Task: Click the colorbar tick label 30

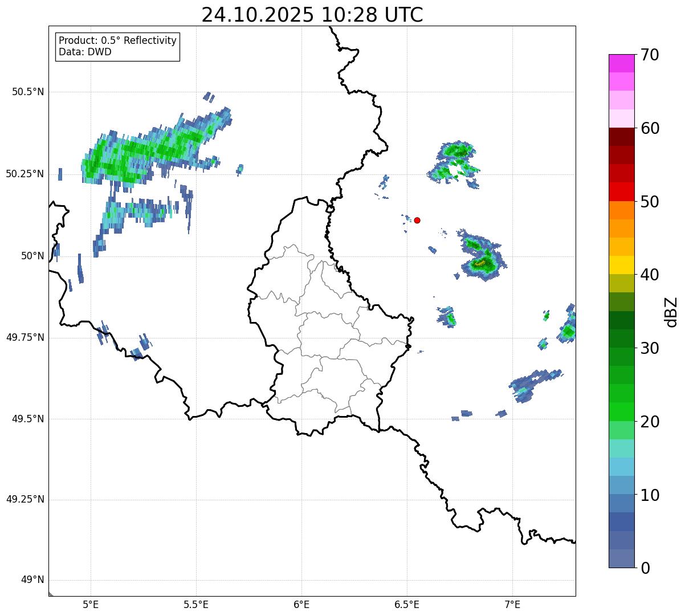Action: pos(650,348)
